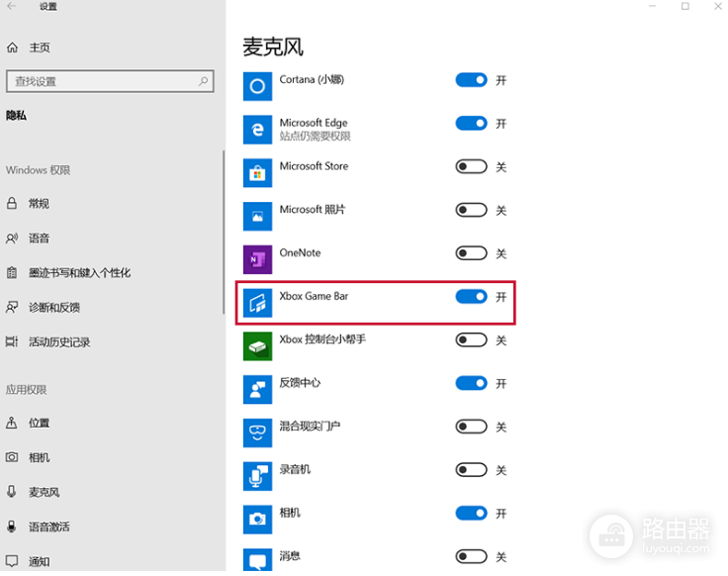Maximize the settings window
This screenshot has width=728, height=576.
685,6
